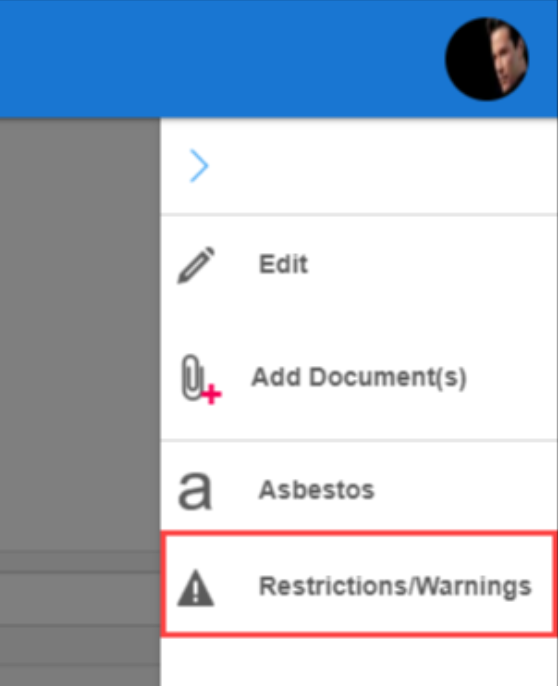
Task: Click the warning triangle icon
Action: point(196,588)
